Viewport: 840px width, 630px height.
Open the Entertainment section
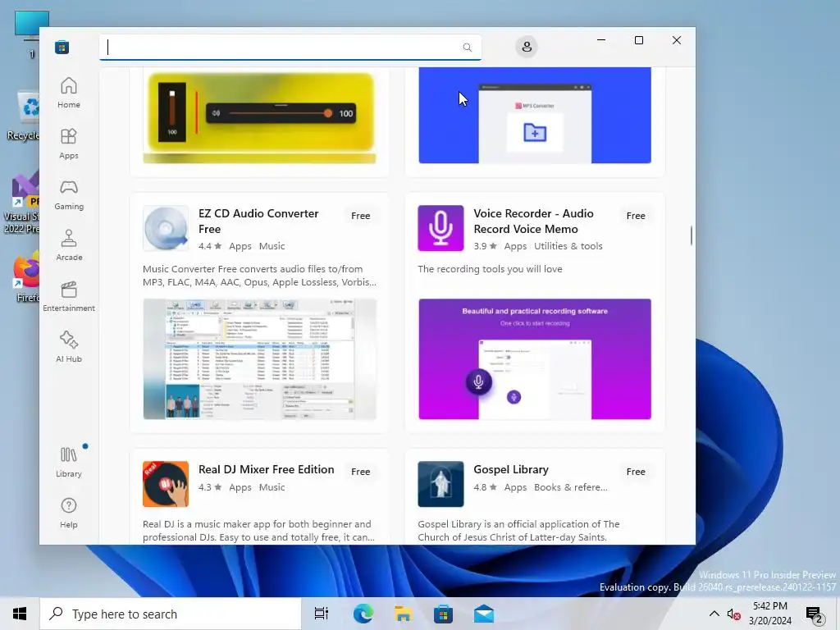coord(69,297)
